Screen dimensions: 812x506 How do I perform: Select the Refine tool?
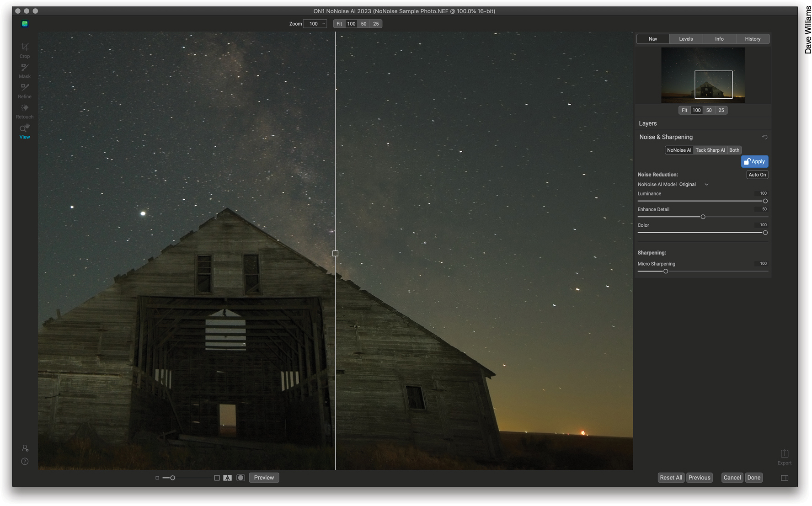pyautogui.click(x=24, y=91)
